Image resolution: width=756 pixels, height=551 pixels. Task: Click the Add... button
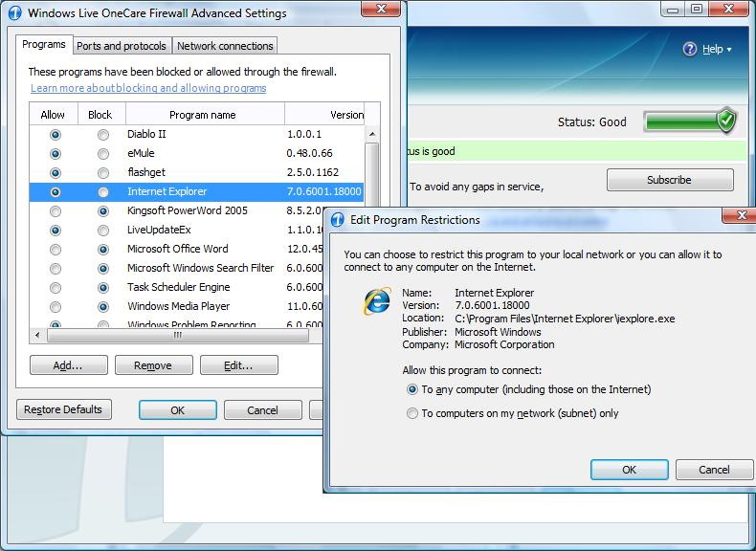[x=69, y=365]
